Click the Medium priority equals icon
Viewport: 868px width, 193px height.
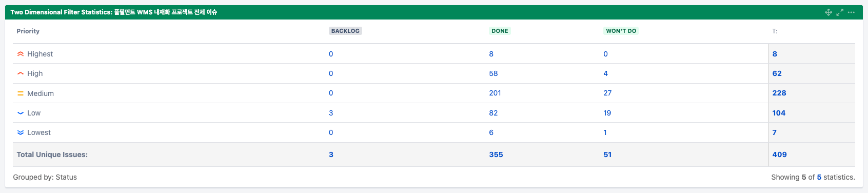(21, 93)
